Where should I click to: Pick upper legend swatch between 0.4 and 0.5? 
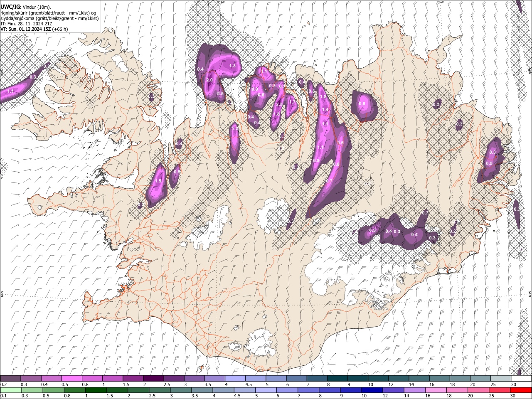pos(51,379)
